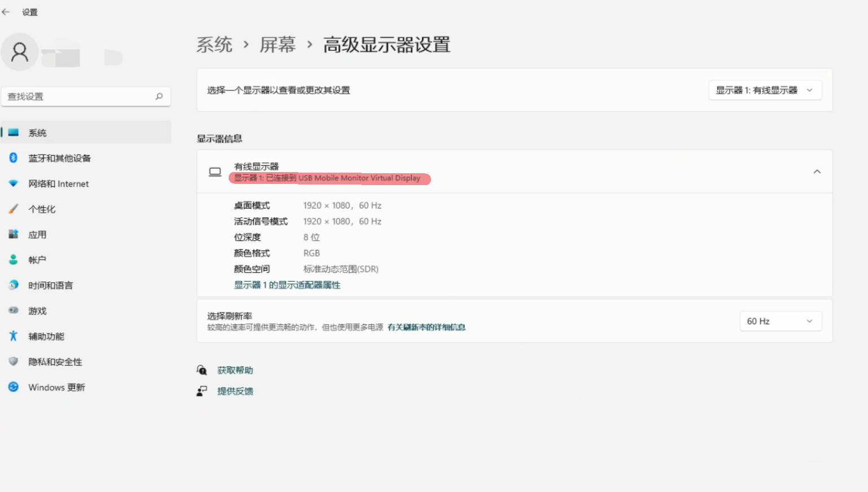868x492 pixels.
Task: Open the user account avatar
Action: point(20,52)
